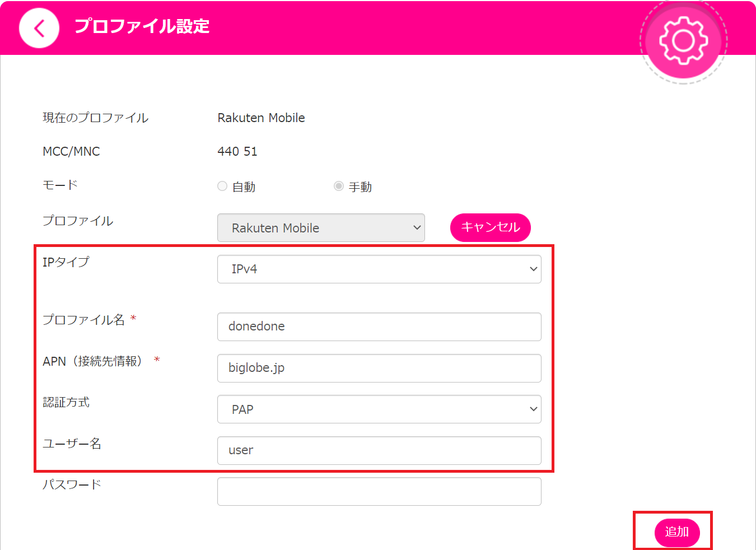Open the PAP authentication method dropdown
Image resolution: width=756 pixels, height=550 pixels.
pos(379,409)
